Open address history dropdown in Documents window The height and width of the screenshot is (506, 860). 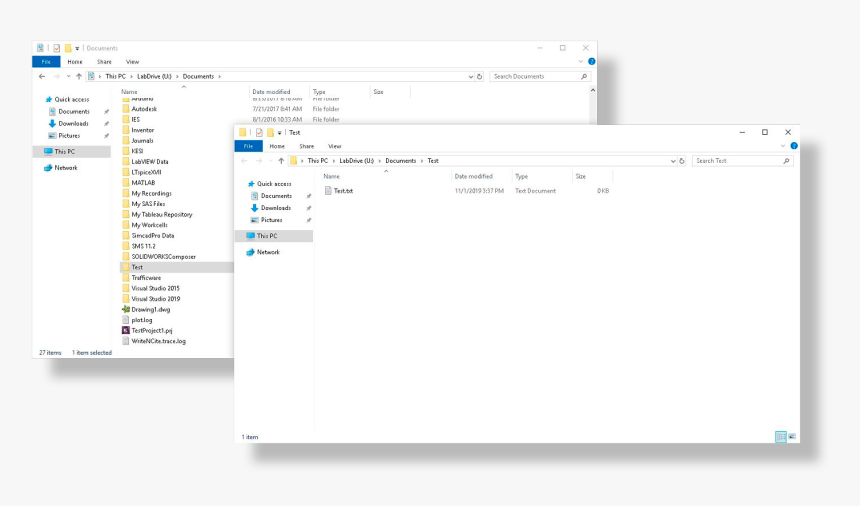coord(471,77)
